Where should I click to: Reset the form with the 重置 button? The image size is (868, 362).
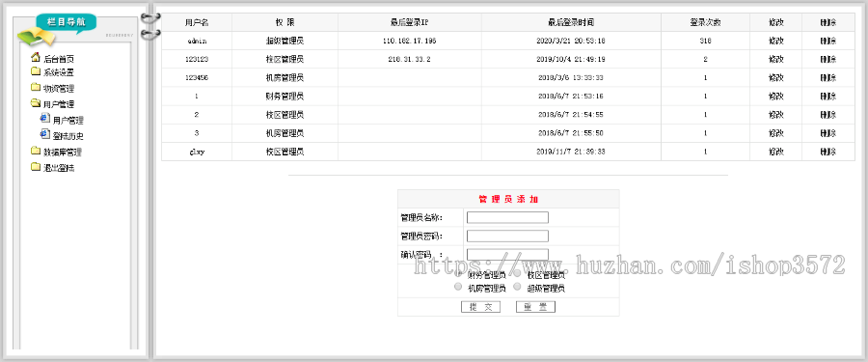point(535,307)
